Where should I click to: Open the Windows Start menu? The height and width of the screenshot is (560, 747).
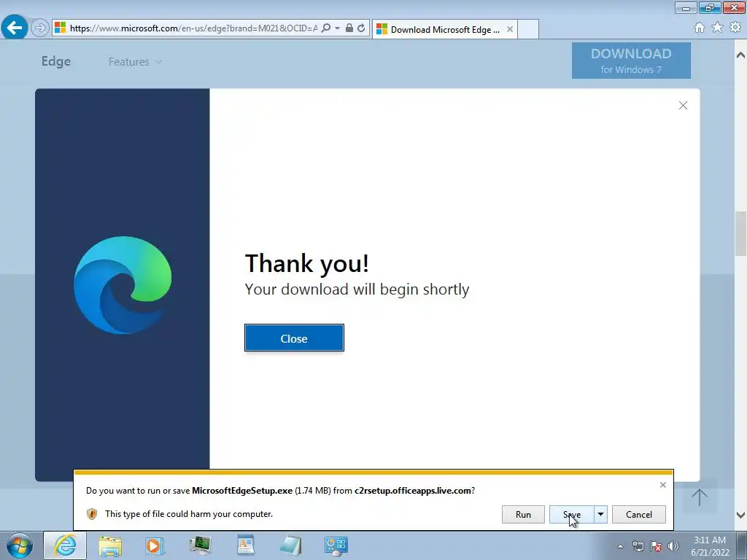[x=20, y=545]
